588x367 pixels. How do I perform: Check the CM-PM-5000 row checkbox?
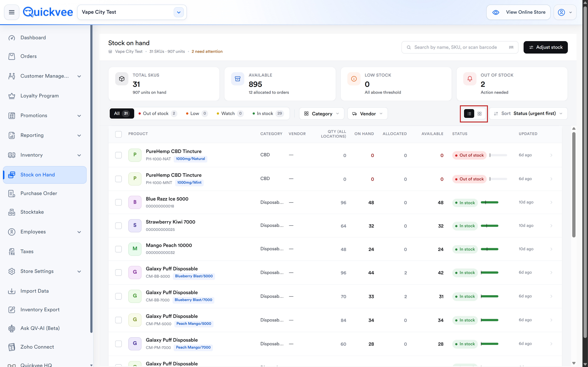(x=119, y=320)
